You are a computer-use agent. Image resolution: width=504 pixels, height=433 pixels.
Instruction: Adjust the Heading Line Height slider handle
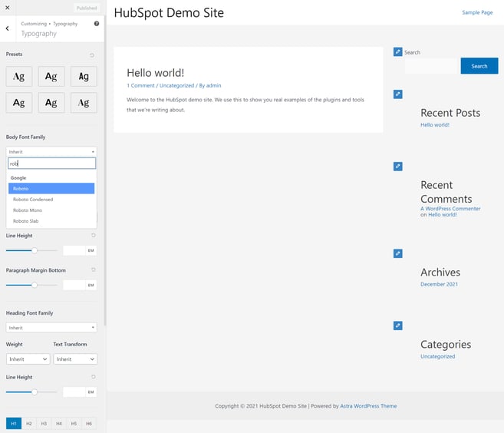click(35, 392)
